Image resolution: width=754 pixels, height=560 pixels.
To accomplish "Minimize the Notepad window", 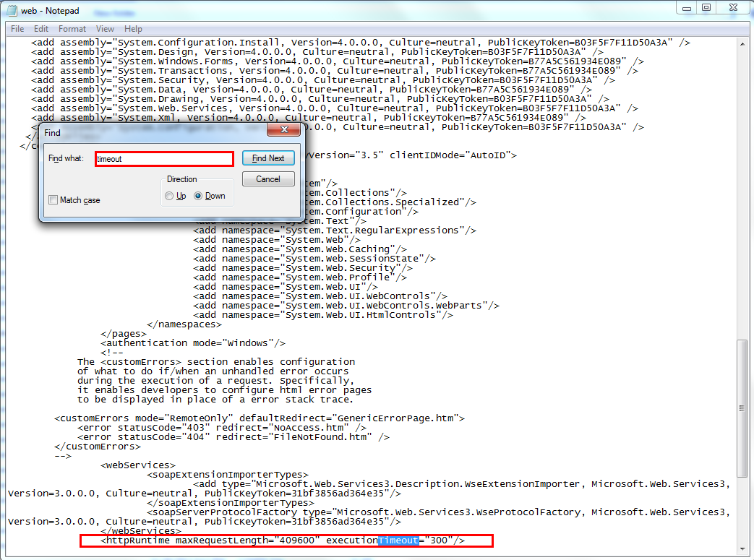I will 687,7.
